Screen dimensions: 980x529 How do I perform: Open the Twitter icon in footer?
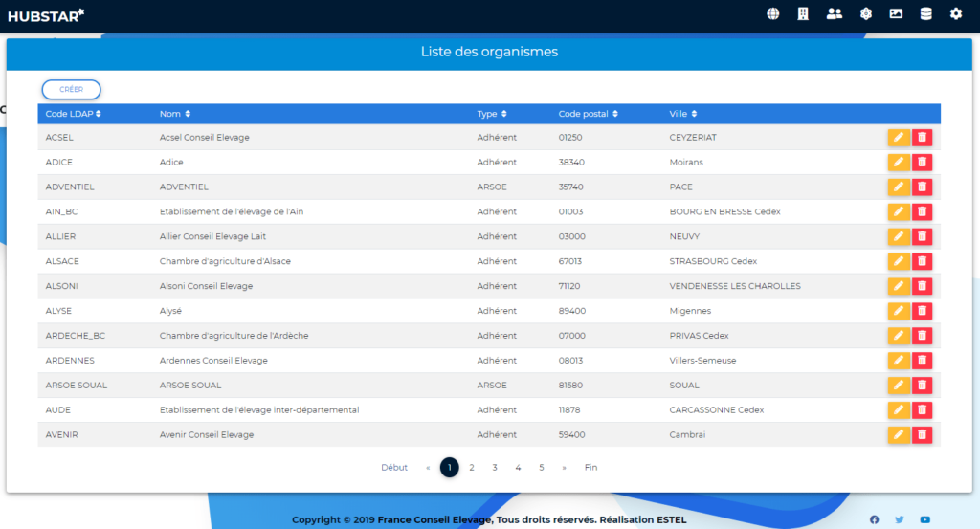tap(900, 519)
